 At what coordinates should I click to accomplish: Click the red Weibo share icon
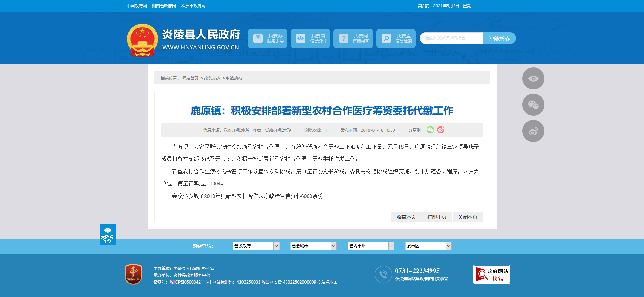441,130
